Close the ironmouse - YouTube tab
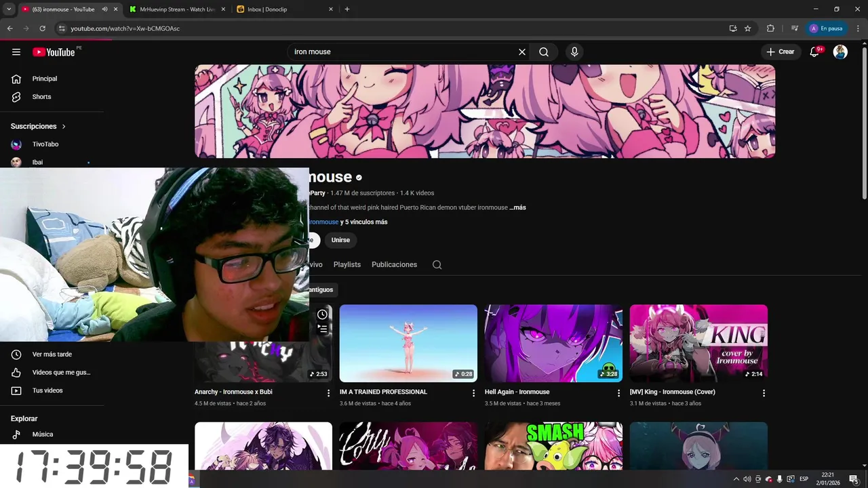 tap(115, 9)
